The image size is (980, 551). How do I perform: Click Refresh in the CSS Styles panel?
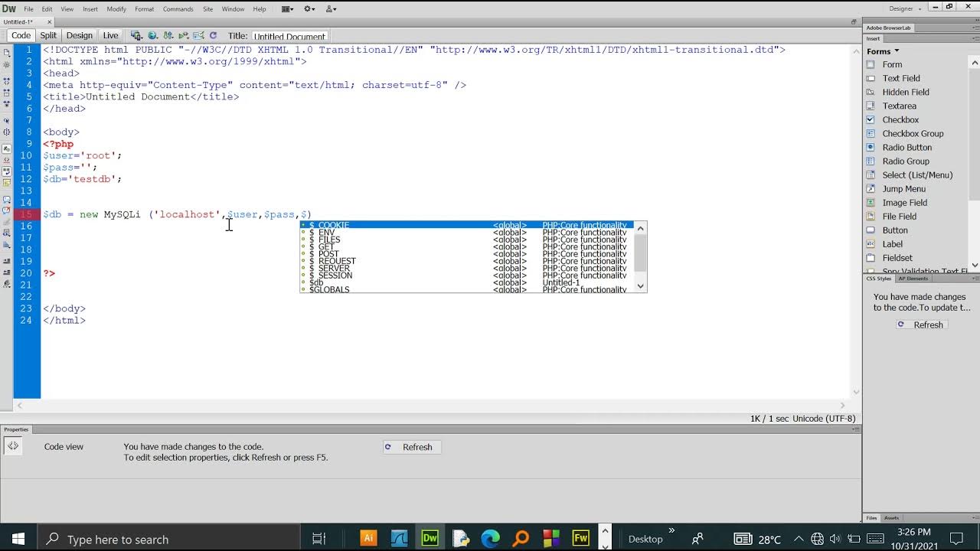click(x=922, y=324)
